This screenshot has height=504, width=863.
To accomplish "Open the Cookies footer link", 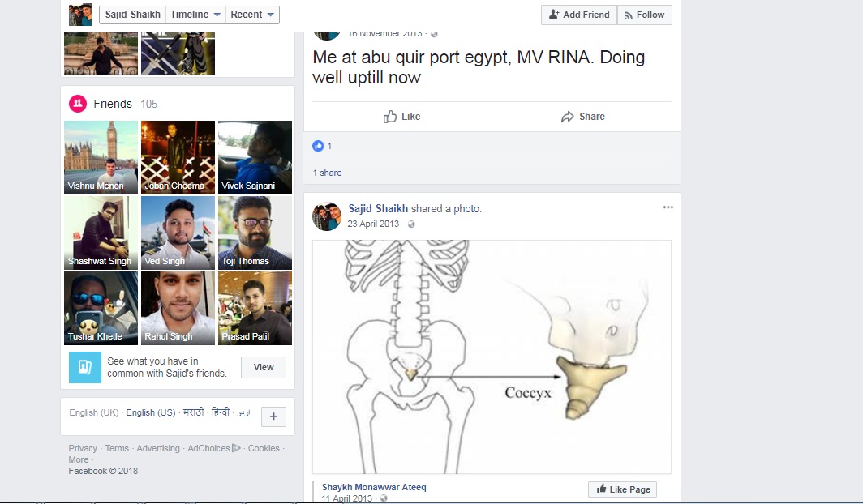I will pos(264,448).
